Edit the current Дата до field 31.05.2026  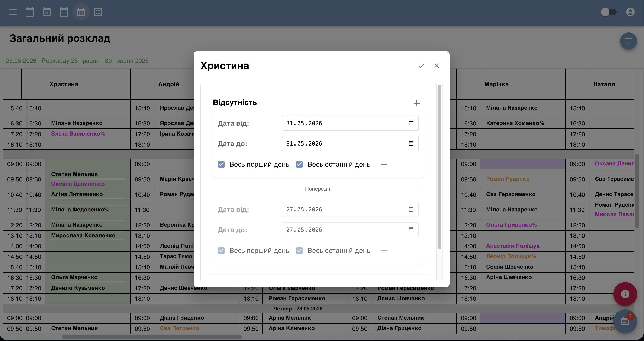(350, 143)
